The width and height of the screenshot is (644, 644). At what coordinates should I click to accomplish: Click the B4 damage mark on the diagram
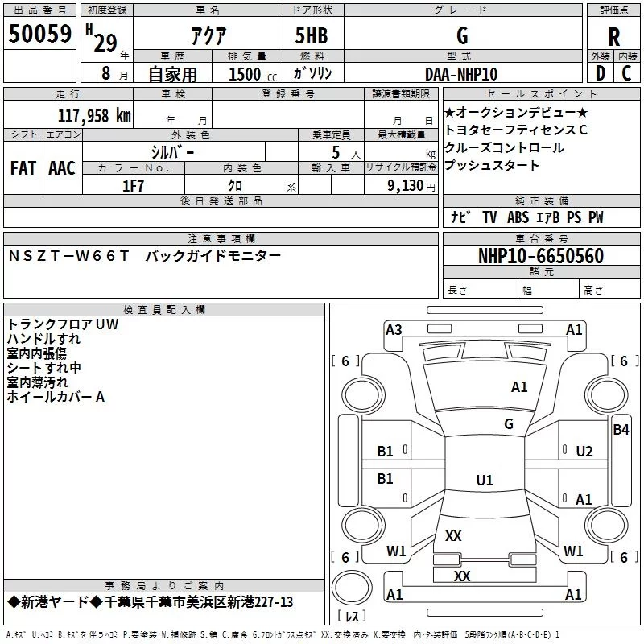click(620, 430)
